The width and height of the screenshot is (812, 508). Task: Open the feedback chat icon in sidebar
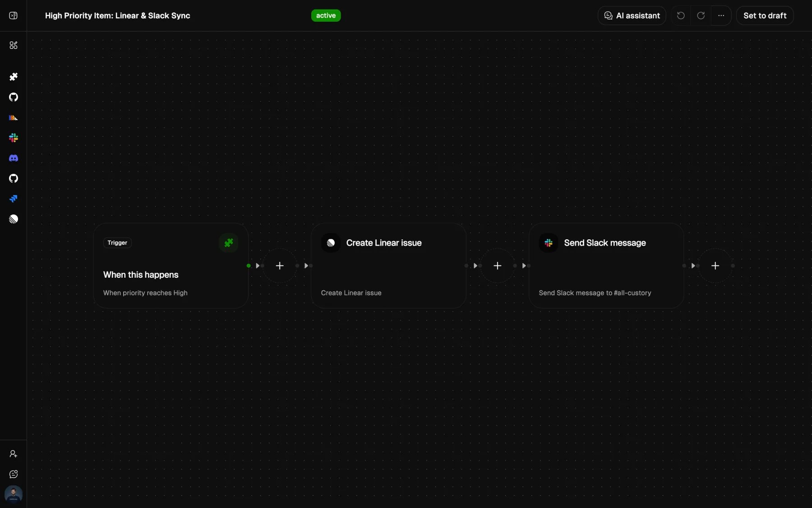pyautogui.click(x=14, y=474)
